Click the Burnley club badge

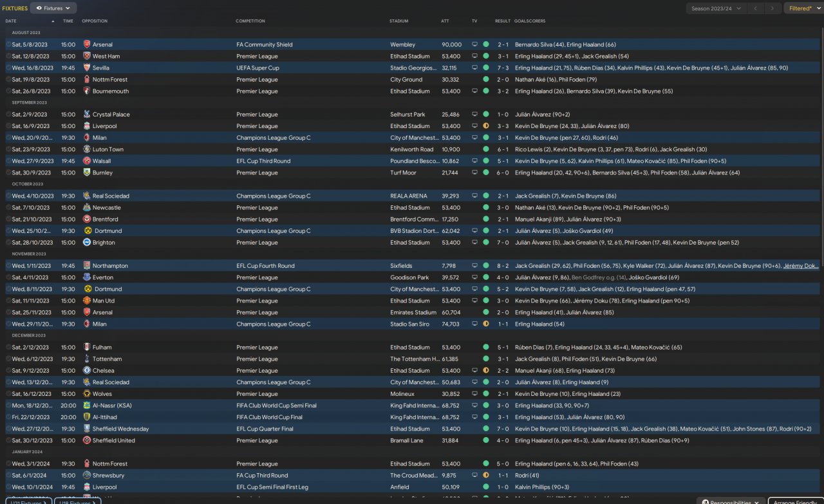[87, 173]
